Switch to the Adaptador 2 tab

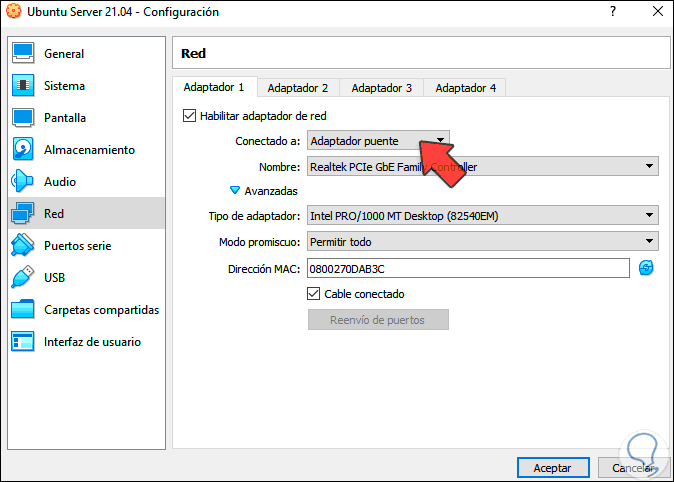298,88
